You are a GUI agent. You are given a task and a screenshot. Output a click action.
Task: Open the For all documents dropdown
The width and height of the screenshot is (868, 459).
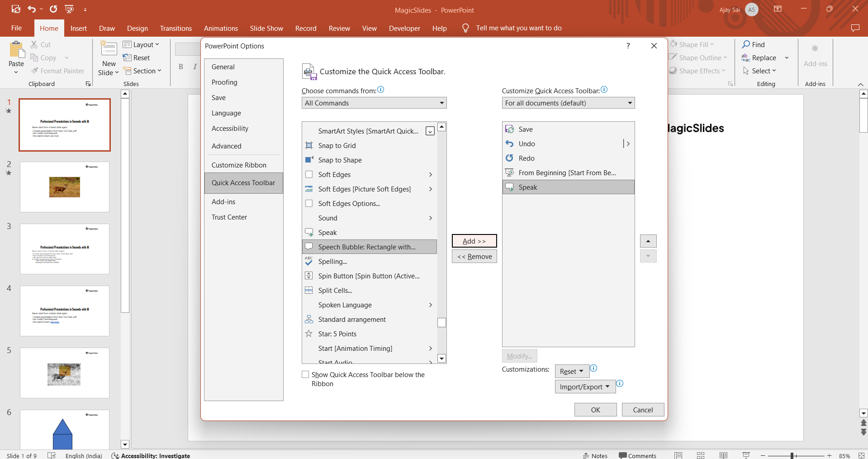point(568,103)
